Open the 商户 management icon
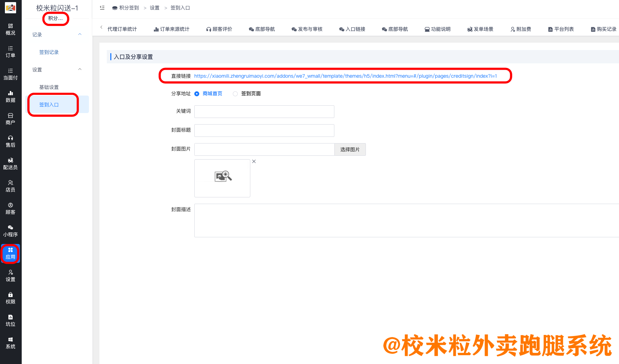The image size is (619, 364). tap(11, 118)
